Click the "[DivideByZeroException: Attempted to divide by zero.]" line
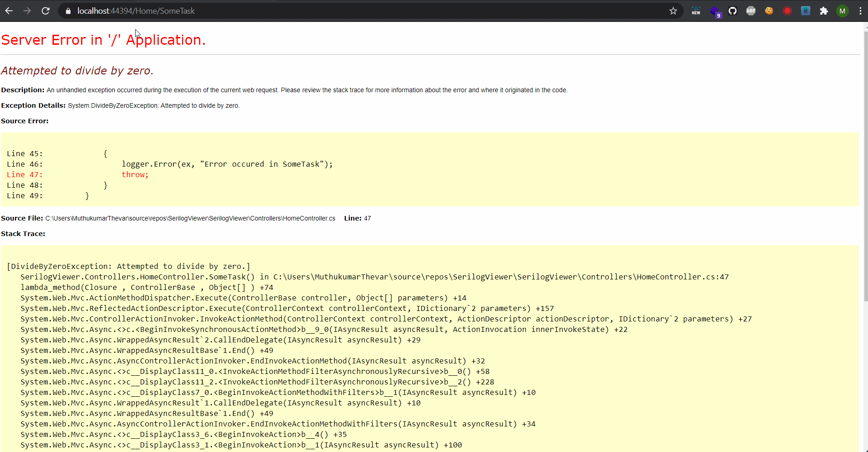 [128, 266]
